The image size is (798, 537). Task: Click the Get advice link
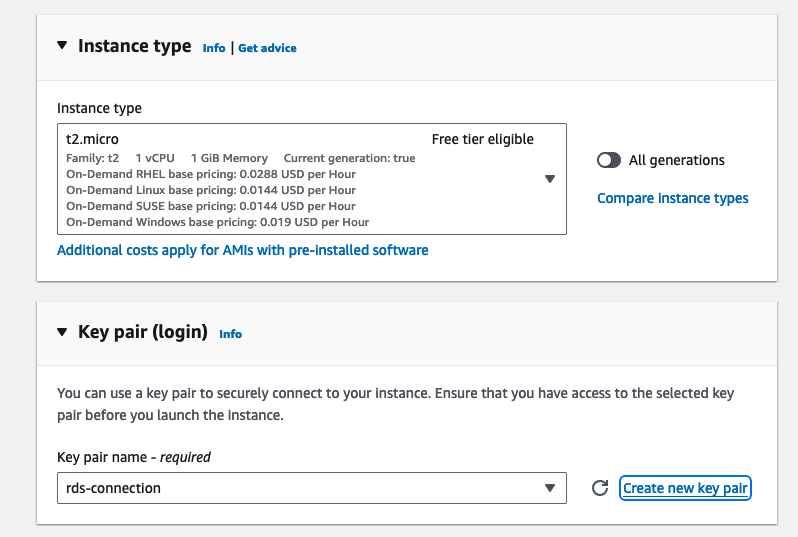pos(267,48)
